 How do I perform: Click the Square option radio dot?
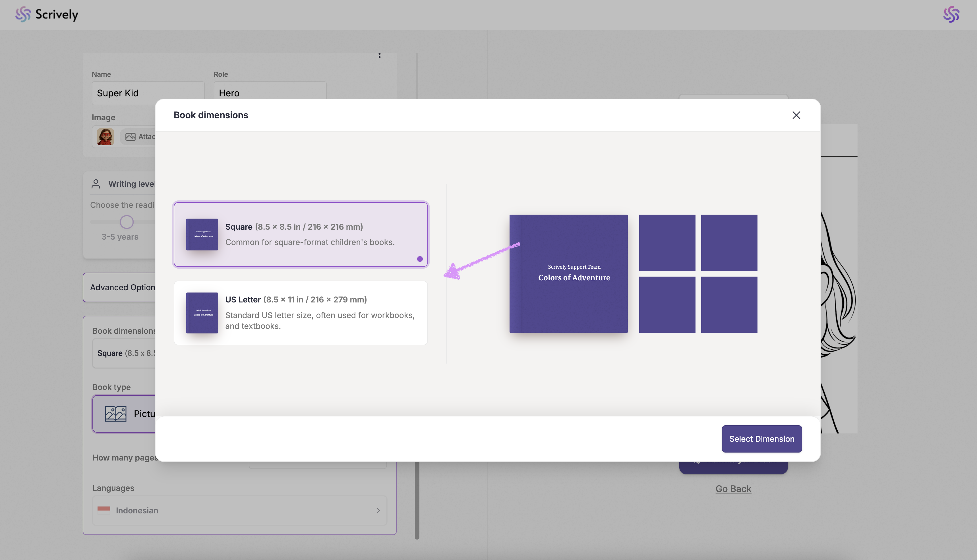pyautogui.click(x=420, y=259)
